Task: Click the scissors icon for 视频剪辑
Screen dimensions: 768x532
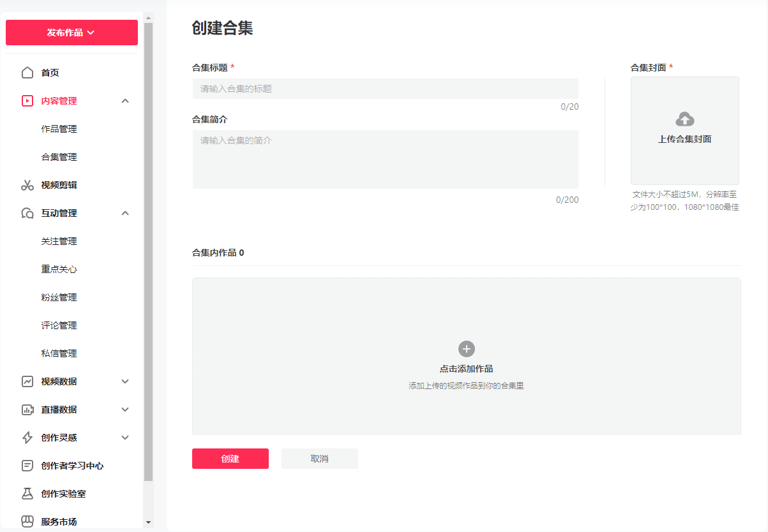Action: click(x=27, y=185)
